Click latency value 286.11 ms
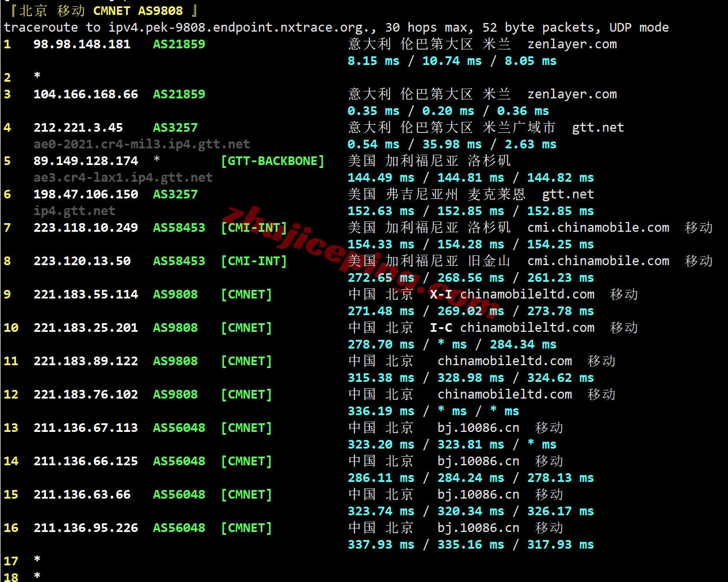The width and height of the screenshot is (728, 582). (x=381, y=478)
